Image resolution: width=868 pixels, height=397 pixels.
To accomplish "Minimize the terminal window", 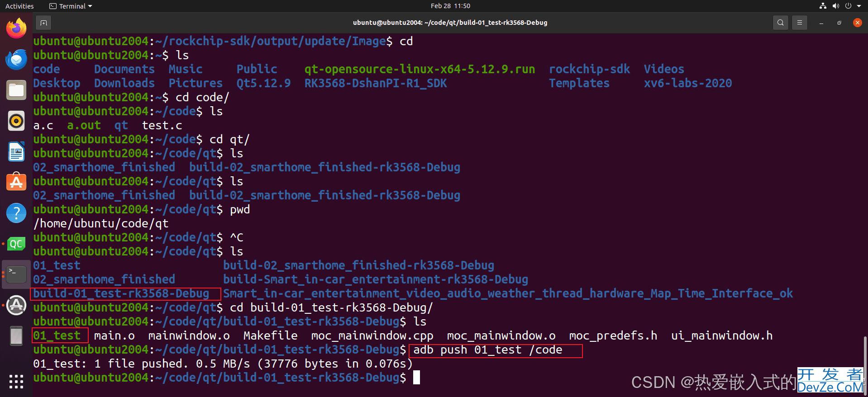I will pos(821,23).
